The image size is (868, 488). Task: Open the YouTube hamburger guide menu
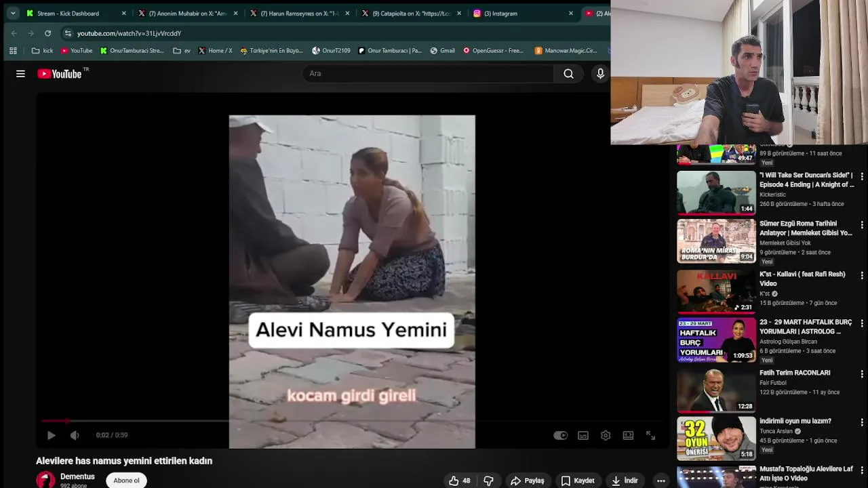click(x=20, y=74)
